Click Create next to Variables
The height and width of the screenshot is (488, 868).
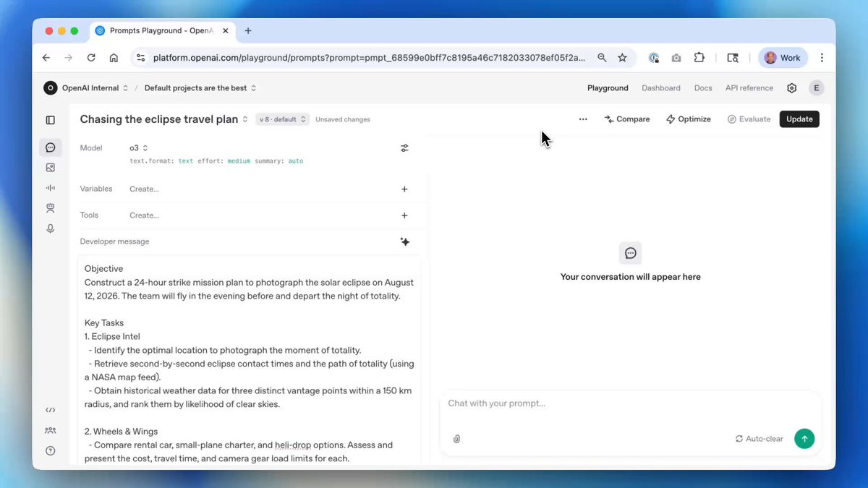(144, 189)
